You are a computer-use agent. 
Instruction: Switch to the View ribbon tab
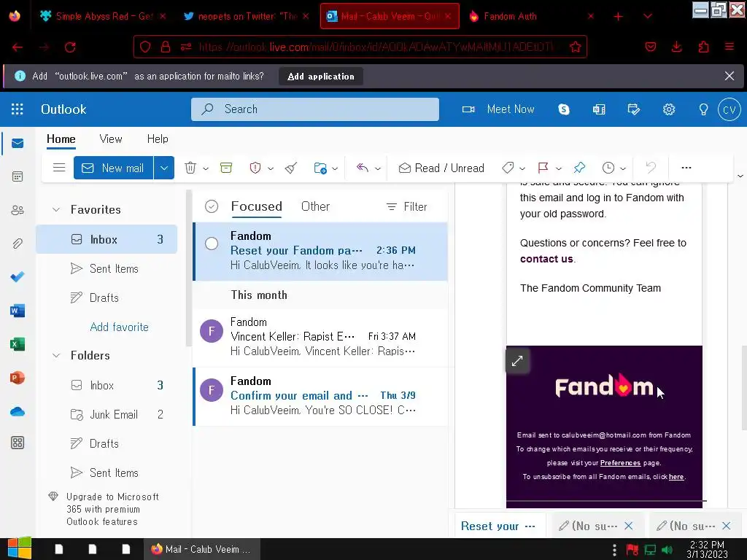(x=111, y=139)
